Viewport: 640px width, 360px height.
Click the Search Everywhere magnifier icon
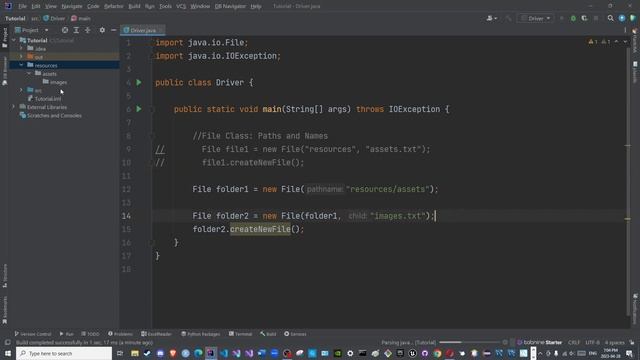tap(611, 18)
